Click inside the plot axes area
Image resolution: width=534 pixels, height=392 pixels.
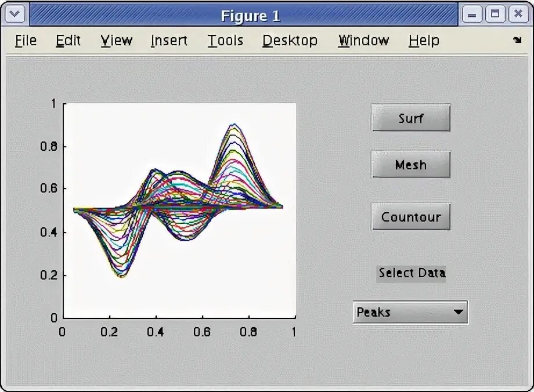coord(179,210)
